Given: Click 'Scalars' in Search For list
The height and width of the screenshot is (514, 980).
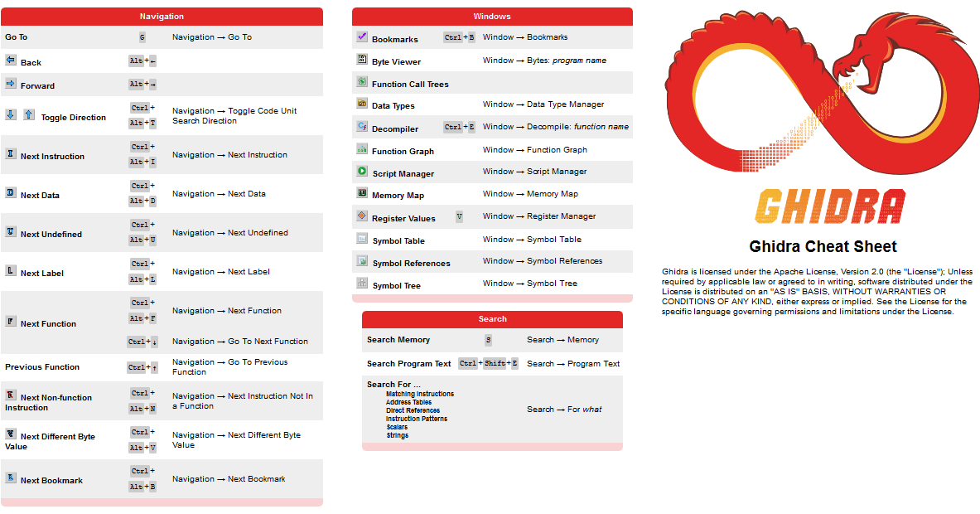Looking at the screenshot, I should 397,427.
